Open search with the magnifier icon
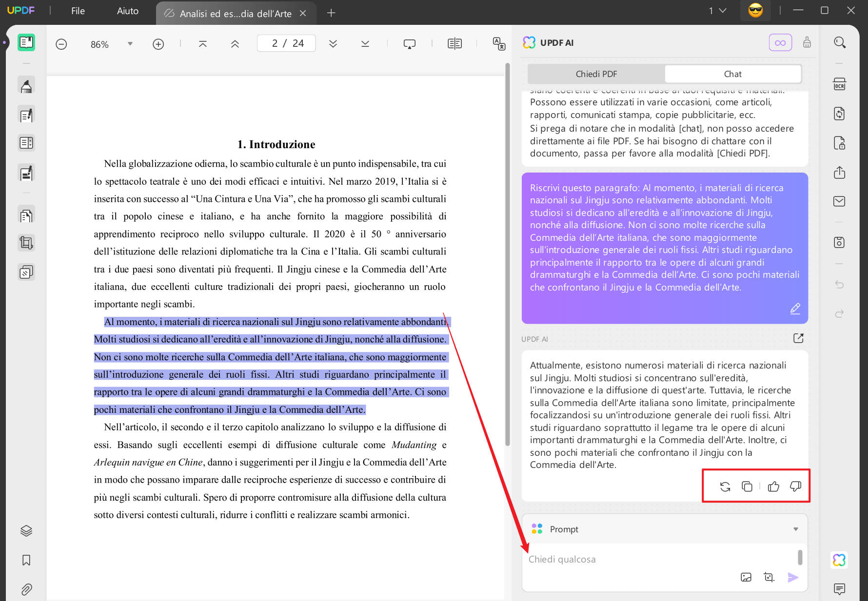 840,43
